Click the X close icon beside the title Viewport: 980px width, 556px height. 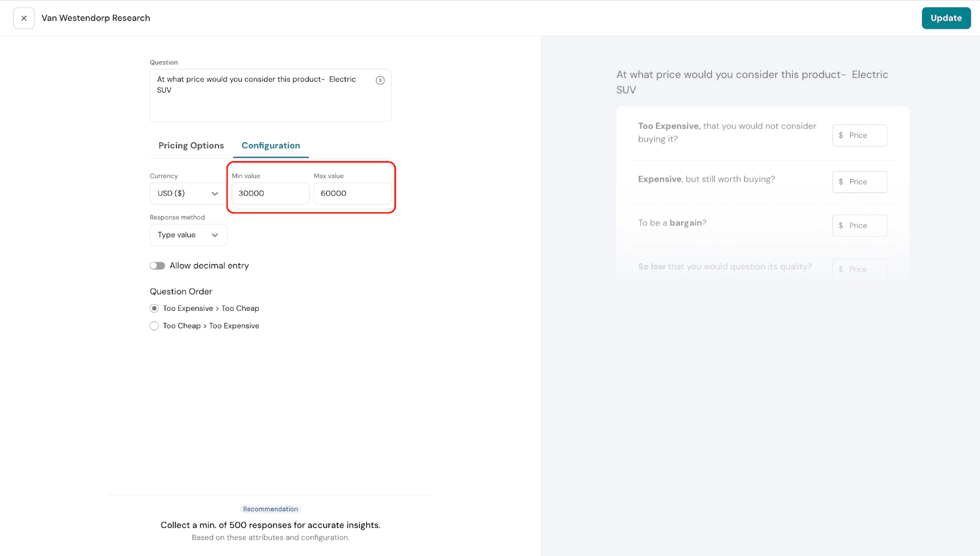24,18
